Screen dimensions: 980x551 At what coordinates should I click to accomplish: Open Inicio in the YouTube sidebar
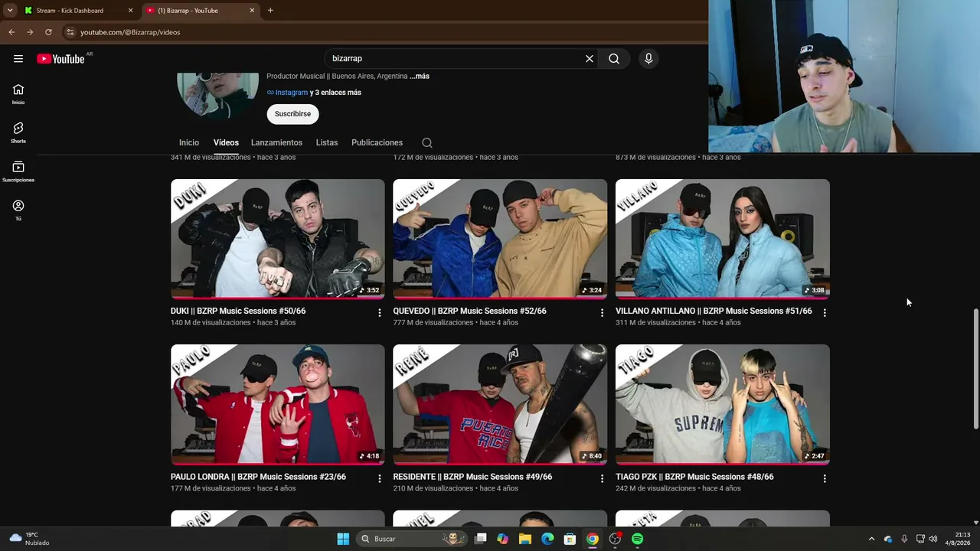click(x=18, y=94)
